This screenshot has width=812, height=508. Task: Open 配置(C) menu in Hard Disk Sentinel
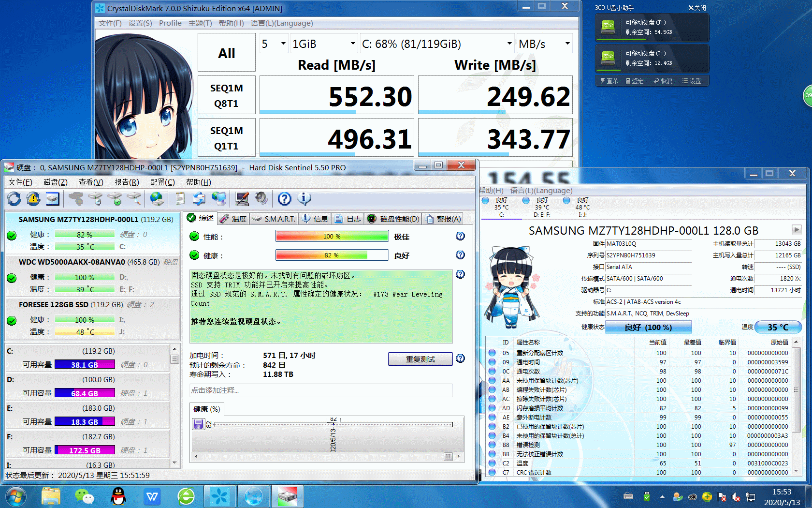tap(162, 182)
